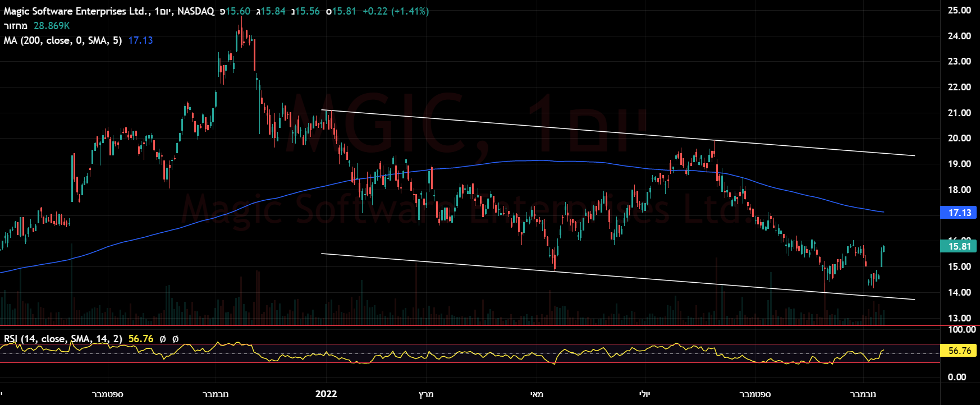980x405 pixels.
Task: Click the last נובמבר label on the time axis
Action: tap(863, 394)
